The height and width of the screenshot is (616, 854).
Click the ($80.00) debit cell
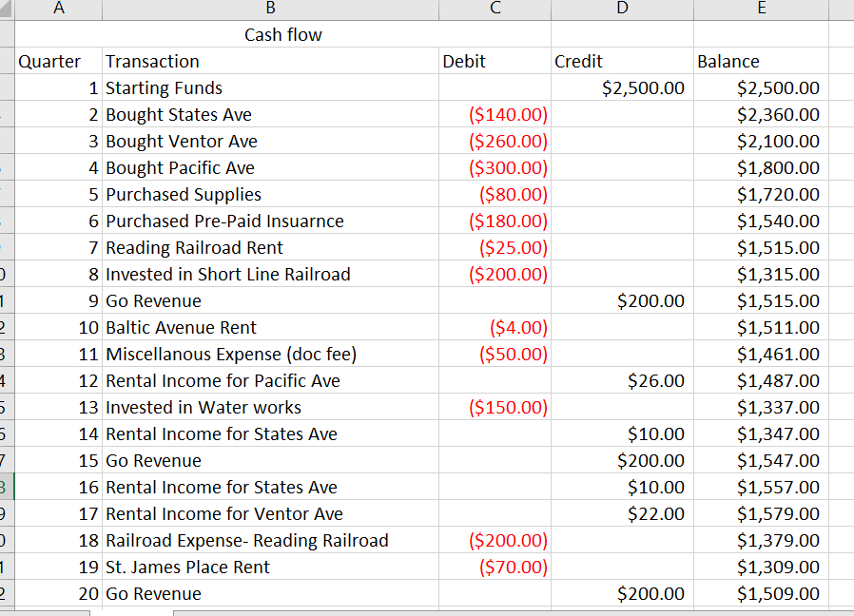coord(495,195)
